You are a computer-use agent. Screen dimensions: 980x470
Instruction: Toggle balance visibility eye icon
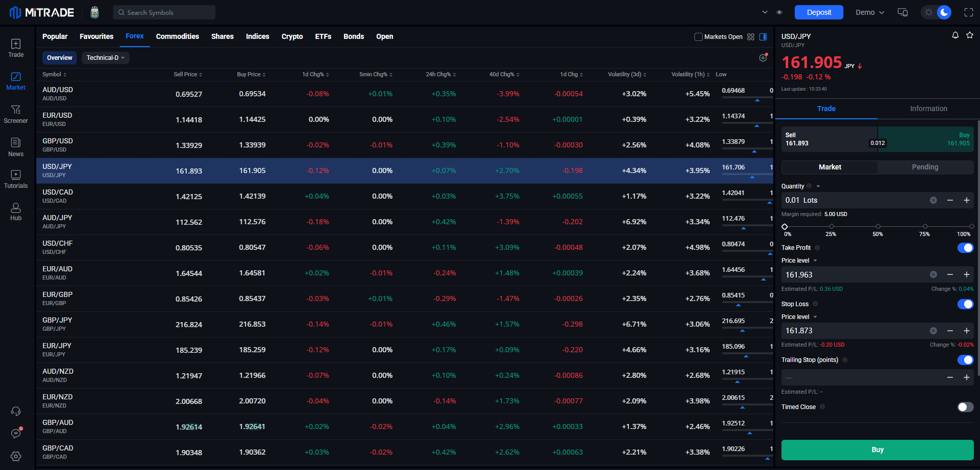779,12
